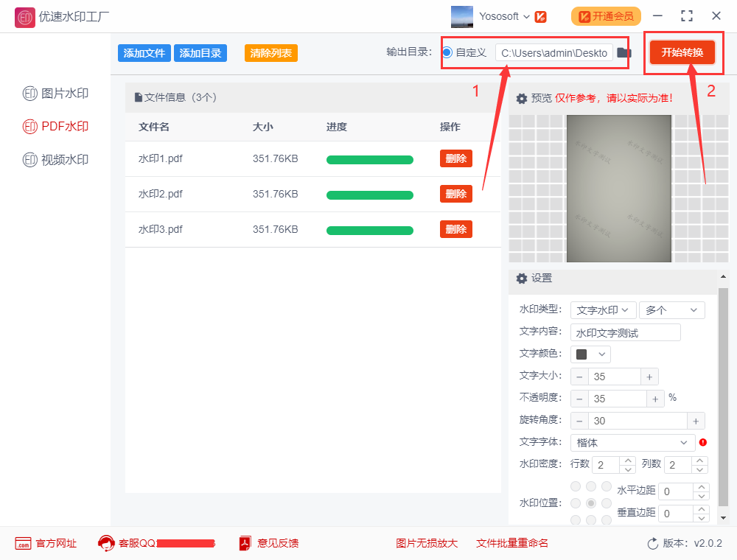Select the 自定义 output directory radio button
This screenshot has height=560, width=737.
447,52
